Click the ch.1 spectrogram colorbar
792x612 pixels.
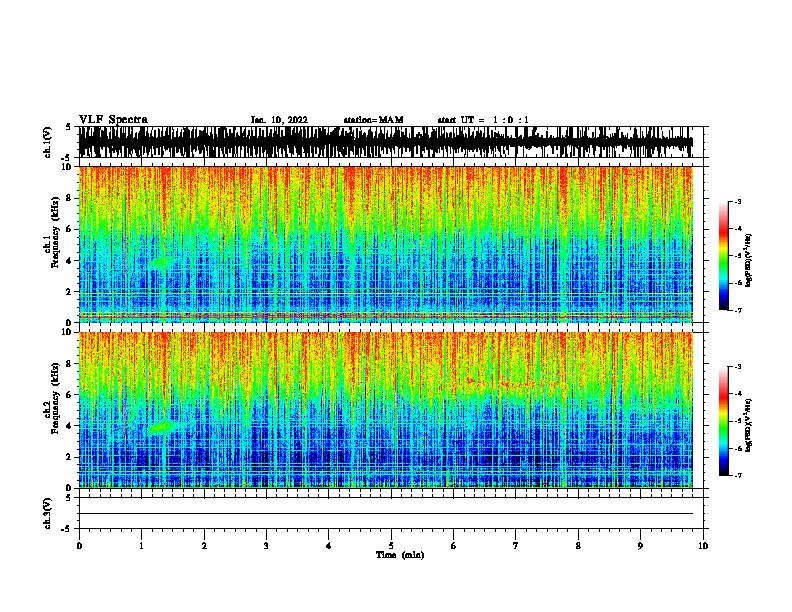(723, 256)
